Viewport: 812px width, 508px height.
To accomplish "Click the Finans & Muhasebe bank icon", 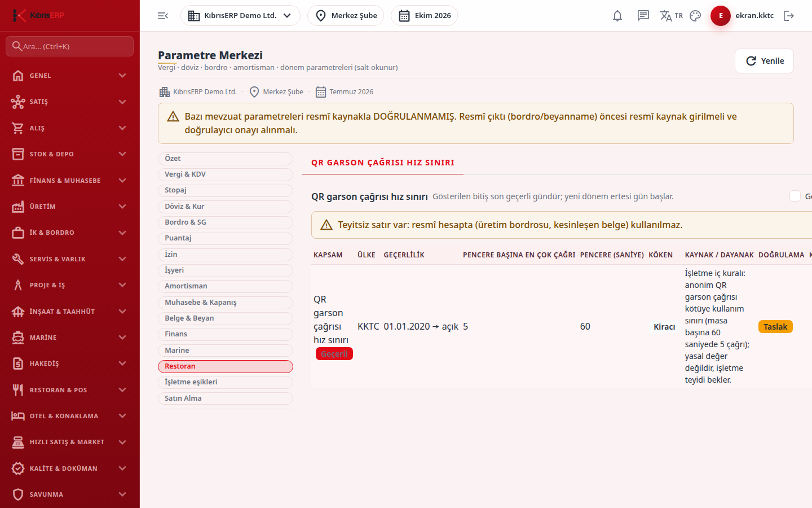I will (x=18, y=181).
